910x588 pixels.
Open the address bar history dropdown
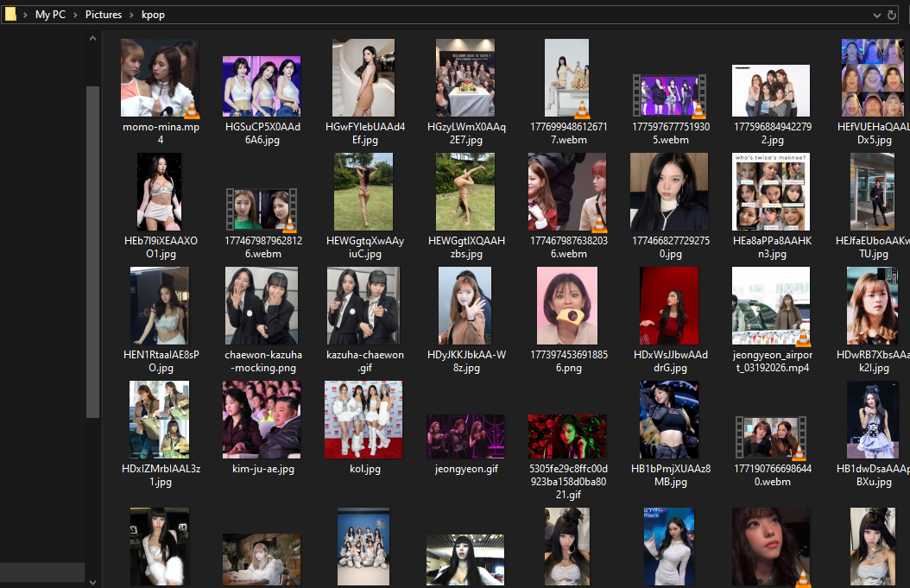click(x=877, y=15)
